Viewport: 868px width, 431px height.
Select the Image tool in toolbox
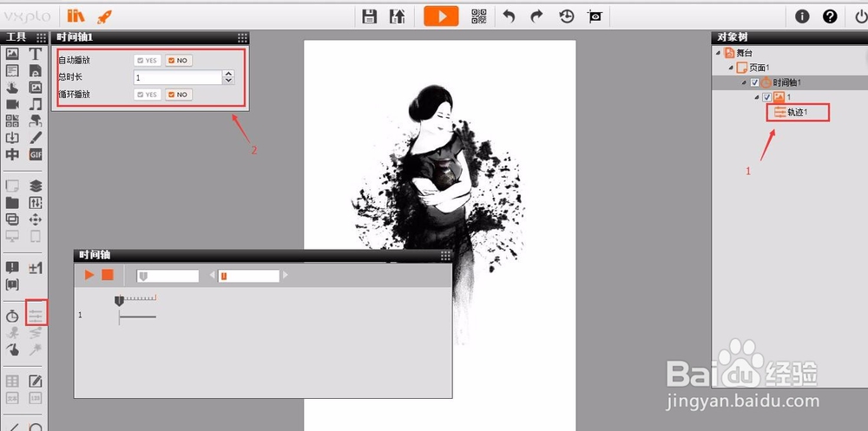(12, 55)
